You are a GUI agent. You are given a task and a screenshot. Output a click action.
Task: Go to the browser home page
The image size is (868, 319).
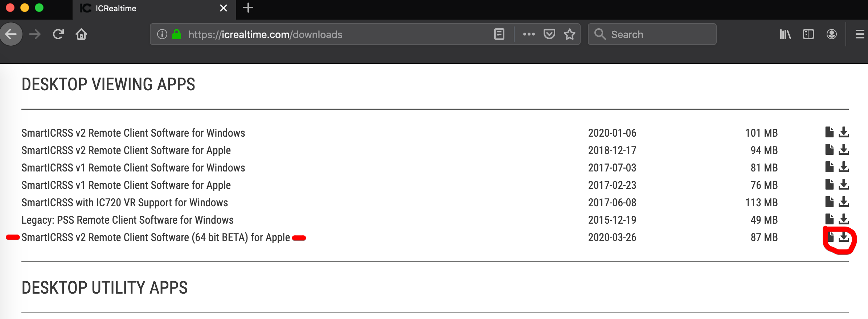(x=81, y=34)
